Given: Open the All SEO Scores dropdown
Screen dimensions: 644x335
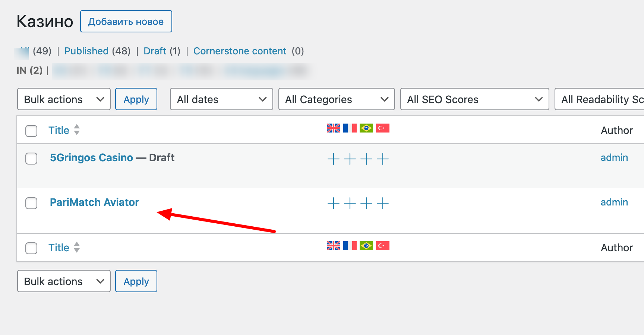Looking at the screenshot, I should (474, 99).
